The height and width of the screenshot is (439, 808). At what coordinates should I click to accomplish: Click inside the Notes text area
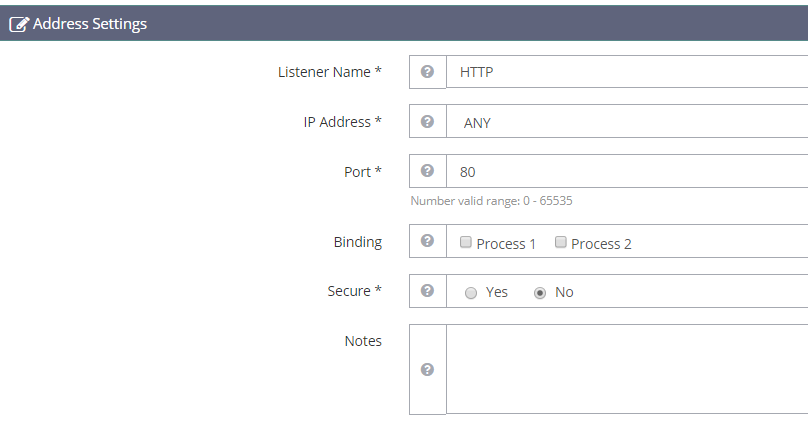click(x=627, y=369)
